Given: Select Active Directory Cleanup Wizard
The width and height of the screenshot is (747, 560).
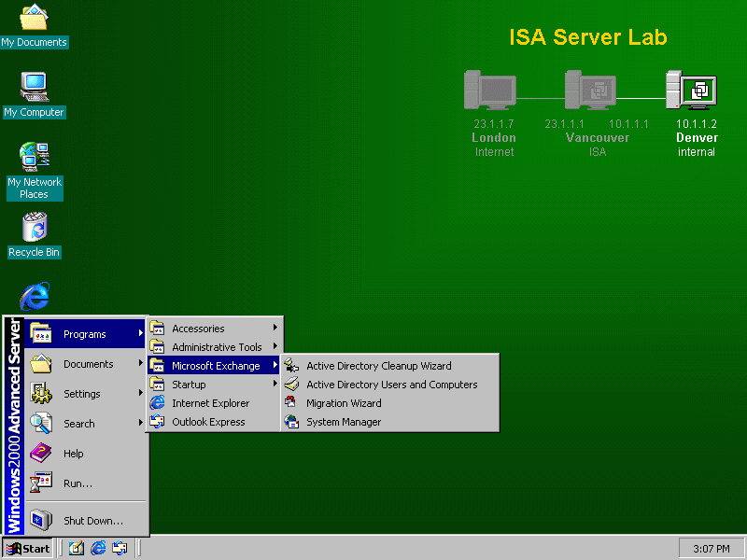Looking at the screenshot, I should 378,366.
